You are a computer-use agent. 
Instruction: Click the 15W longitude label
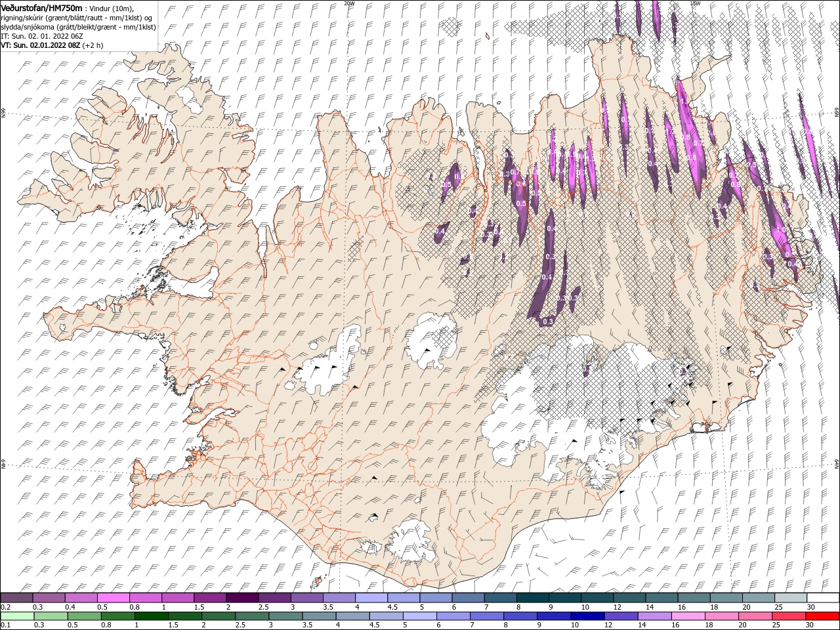point(695,3)
